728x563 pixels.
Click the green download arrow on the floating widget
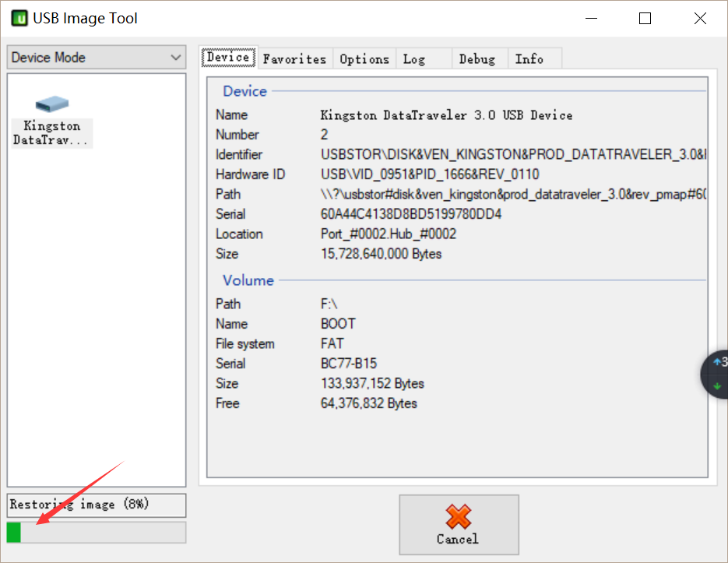click(717, 386)
